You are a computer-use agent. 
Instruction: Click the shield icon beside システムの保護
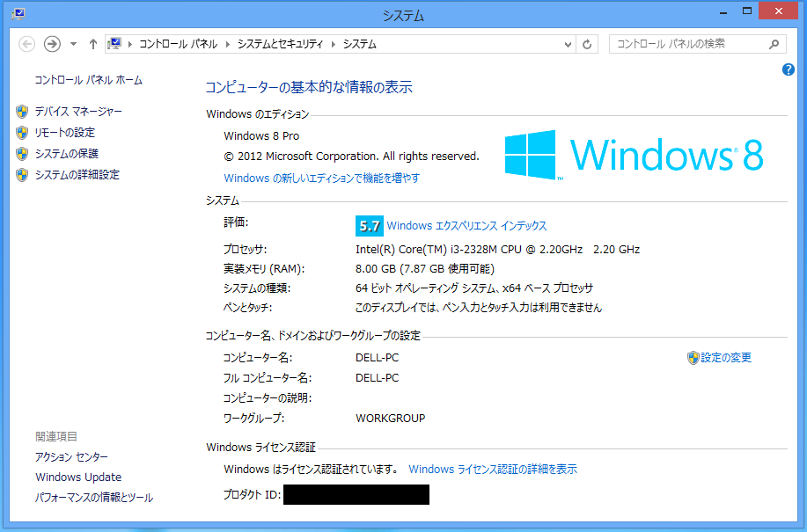coord(22,154)
